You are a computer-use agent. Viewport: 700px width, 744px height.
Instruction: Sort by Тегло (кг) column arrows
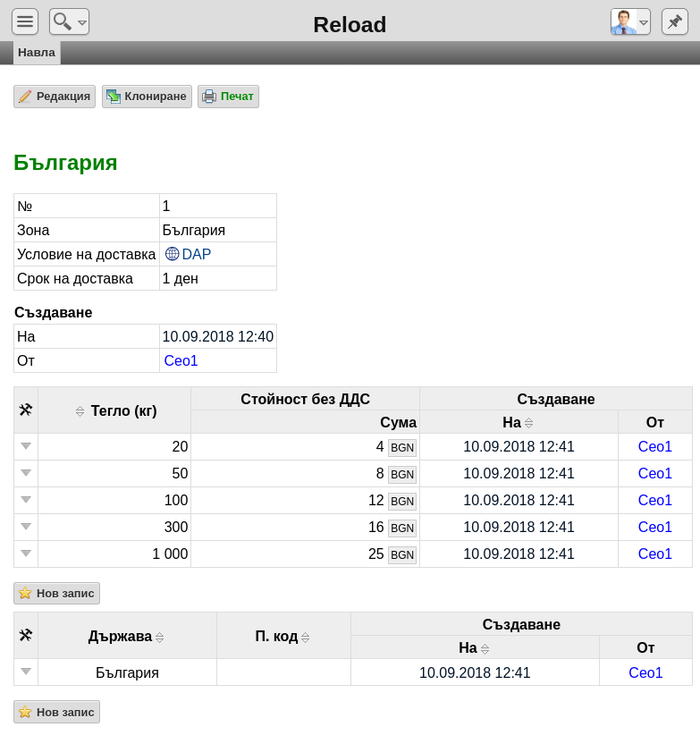80,411
